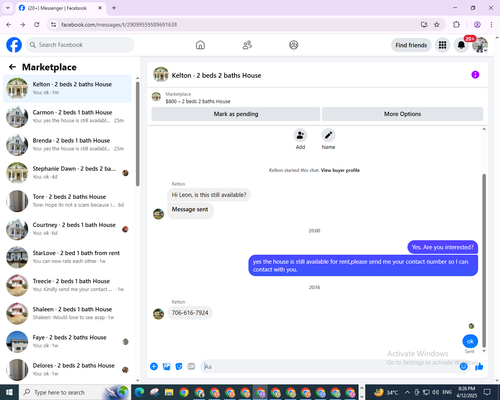Open Carmon - 2 beds 1 bath House chat
The image size is (500, 400).
point(67,117)
